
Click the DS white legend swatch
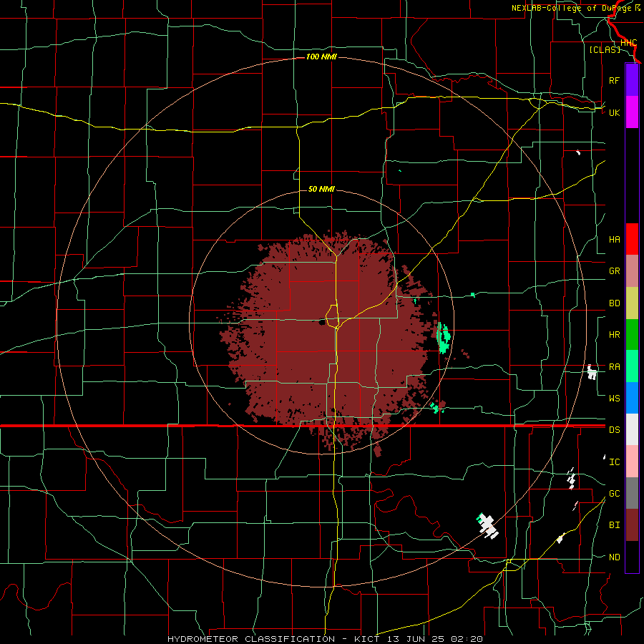pos(632,429)
